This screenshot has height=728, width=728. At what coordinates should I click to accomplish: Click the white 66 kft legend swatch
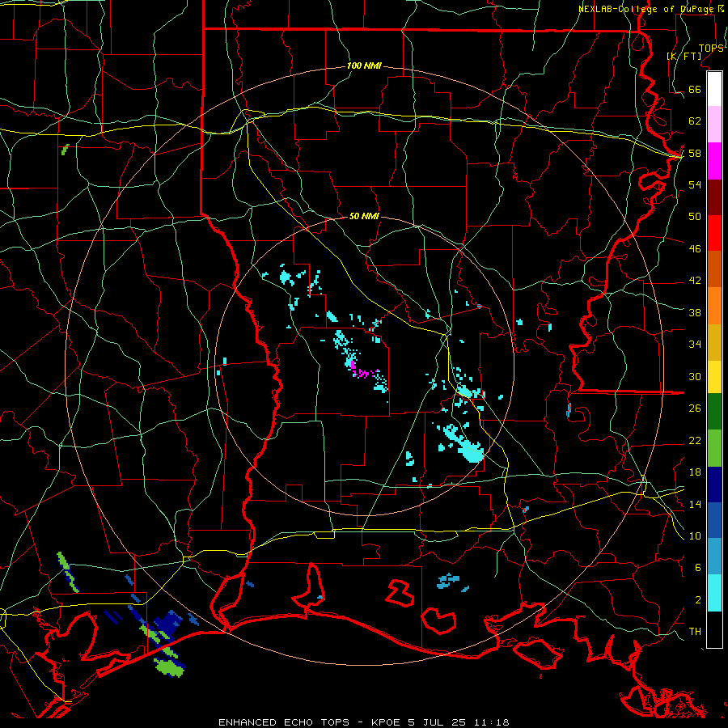714,89
